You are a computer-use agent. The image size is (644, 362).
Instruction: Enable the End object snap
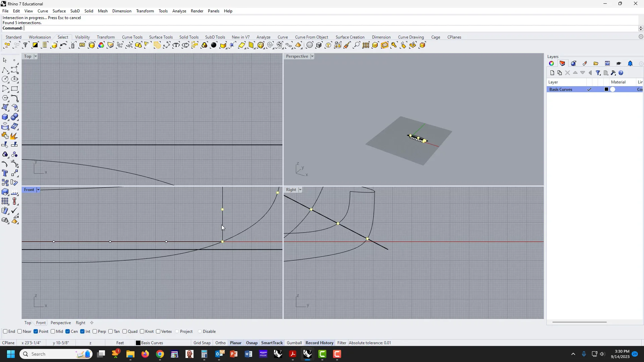click(5, 331)
